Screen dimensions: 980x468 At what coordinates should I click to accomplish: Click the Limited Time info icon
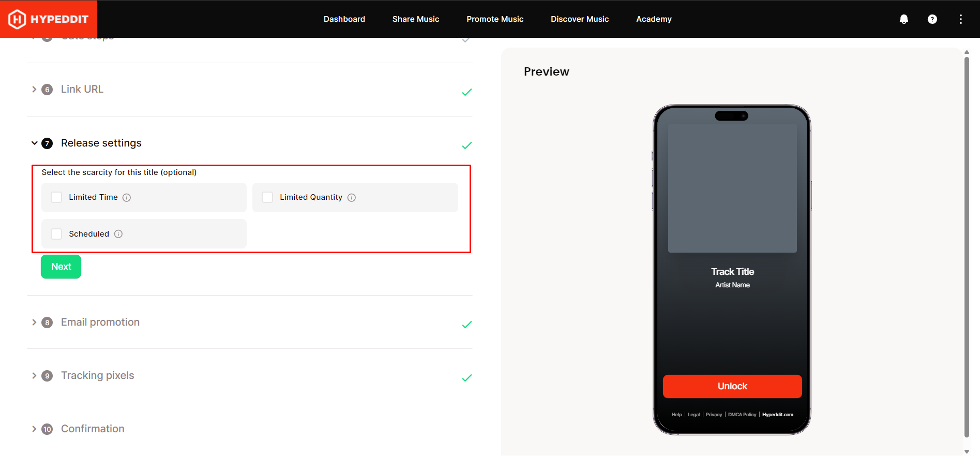coord(127,198)
